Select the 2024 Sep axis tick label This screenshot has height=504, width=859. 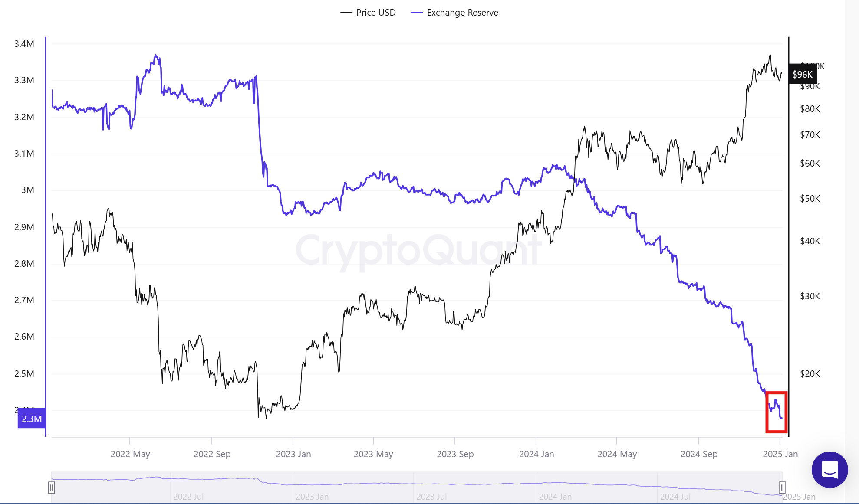click(699, 454)
